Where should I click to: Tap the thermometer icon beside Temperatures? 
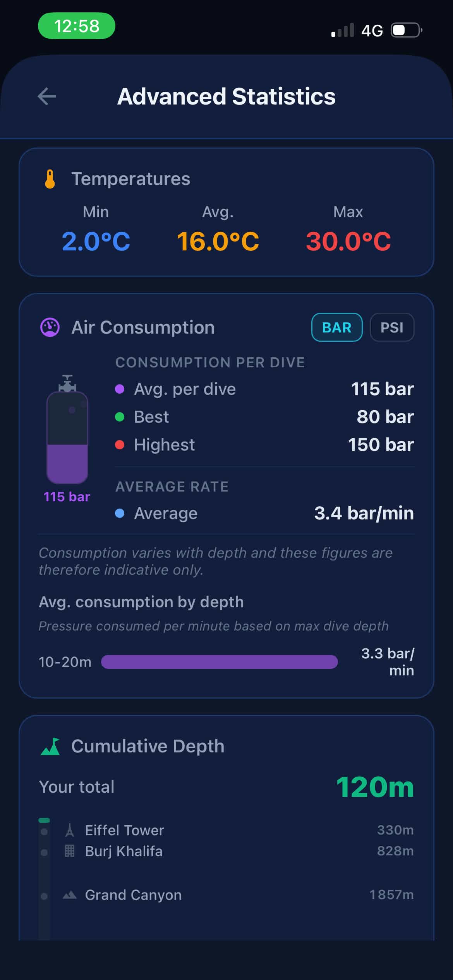50,179
